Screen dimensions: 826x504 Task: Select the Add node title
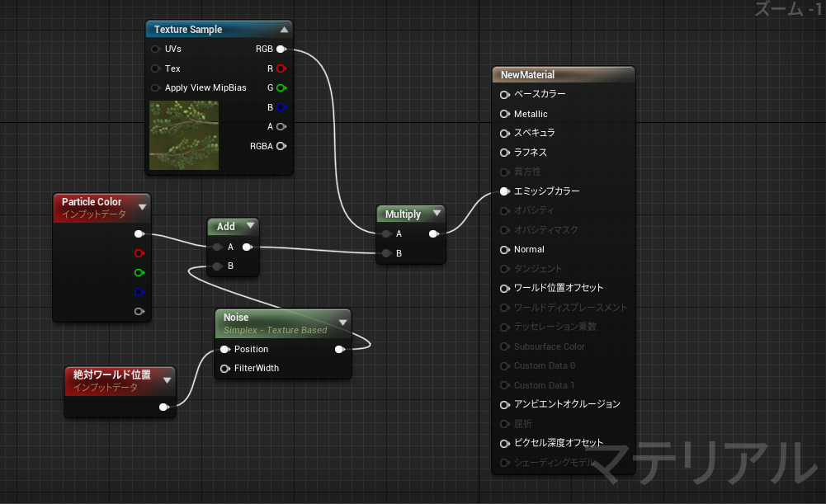(x=226, y=227)
